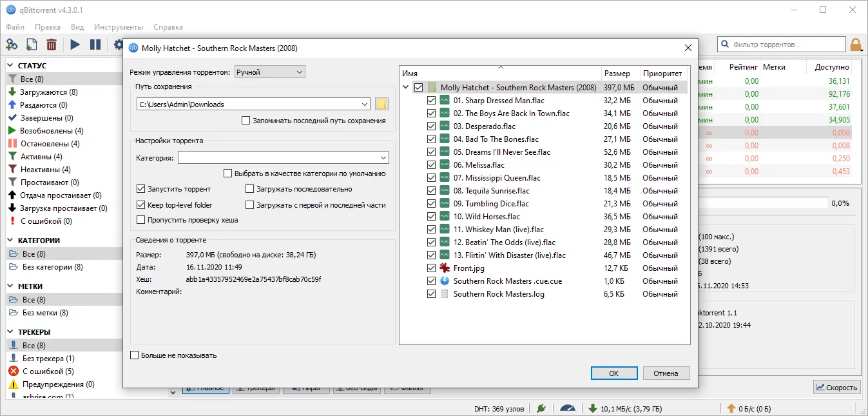The width and height of the screenshot is (868, 416).
Task: Click the browse folder icon for save path
Action: (x=381, y=104)
